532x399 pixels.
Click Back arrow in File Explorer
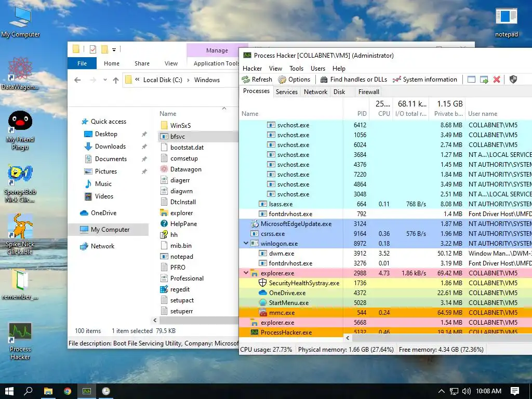[77, 80]
